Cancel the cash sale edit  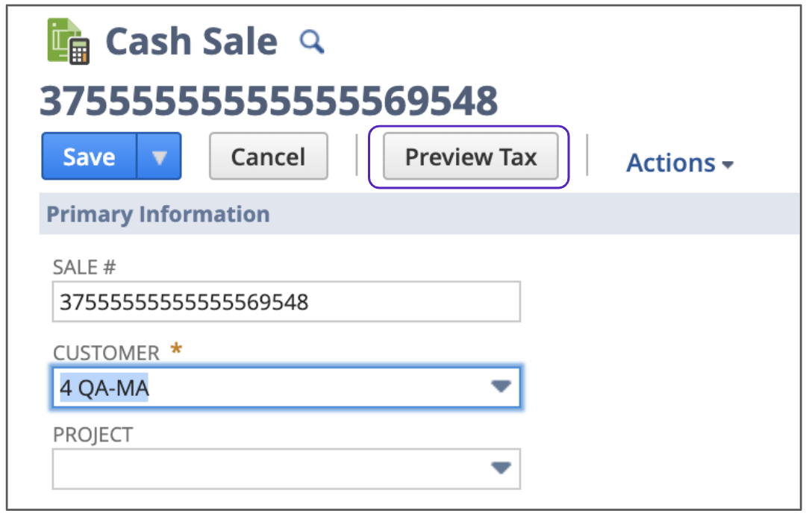pyautogui.click(x=268, y=157)
